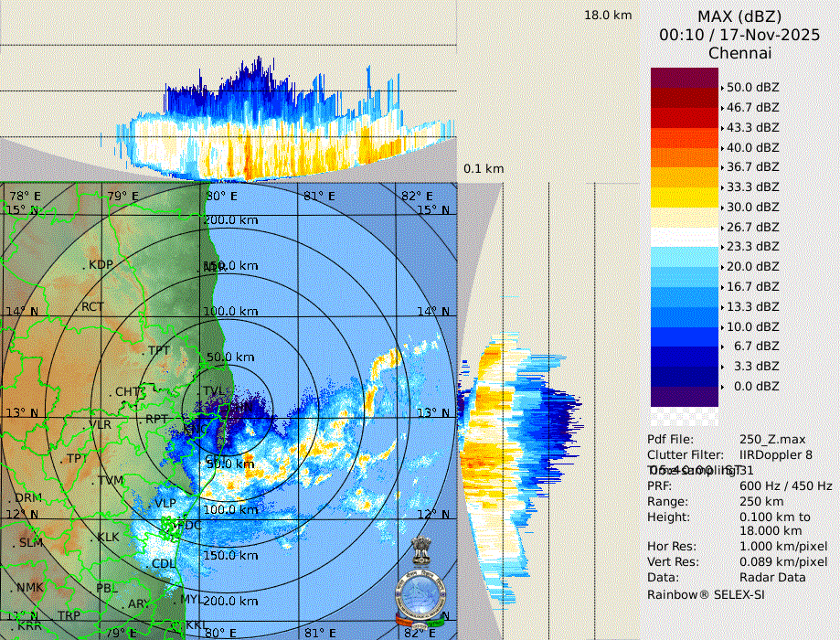Click the PDC location label on coast
Screen dimensions: 840x640
tap(190, 525)
